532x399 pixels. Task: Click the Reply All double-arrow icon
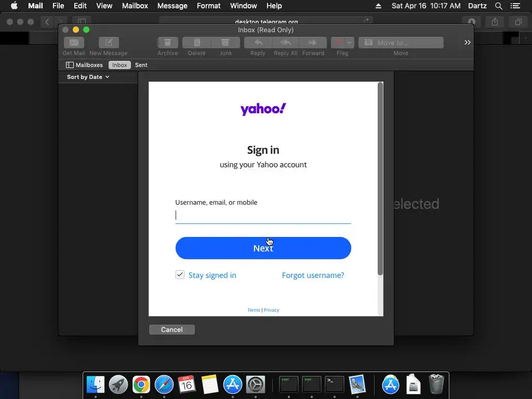[285, 43]
